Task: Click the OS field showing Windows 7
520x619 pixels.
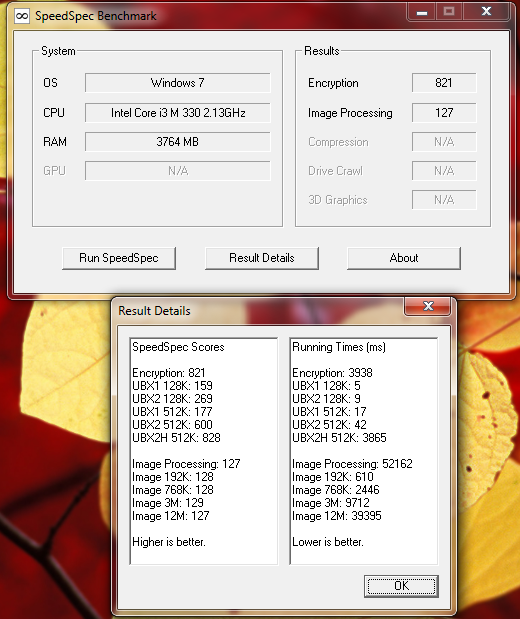Action: pos(178,83)
